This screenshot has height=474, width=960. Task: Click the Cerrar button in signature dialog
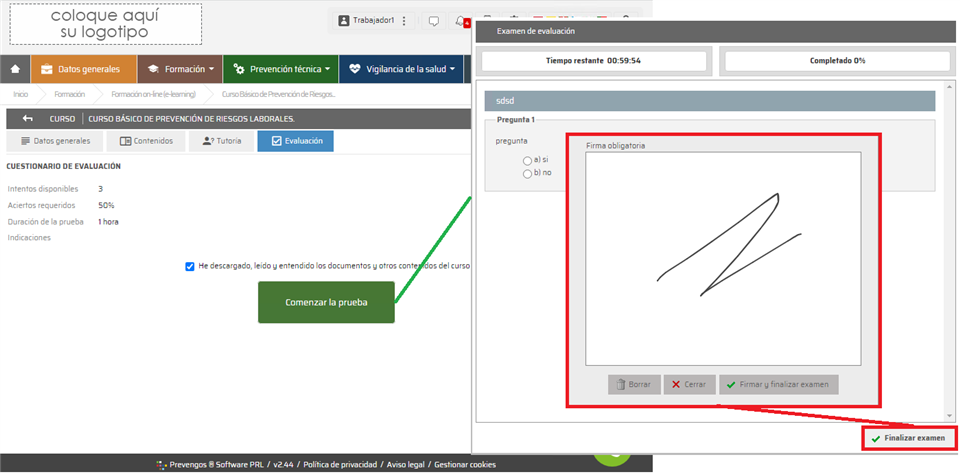pyautogui.click(x=689, y=385)
